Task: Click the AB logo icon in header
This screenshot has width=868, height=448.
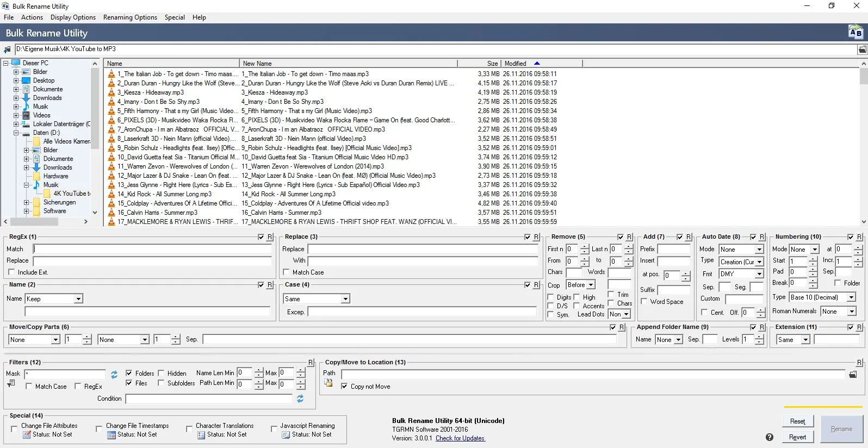Action: click(855, 33)
